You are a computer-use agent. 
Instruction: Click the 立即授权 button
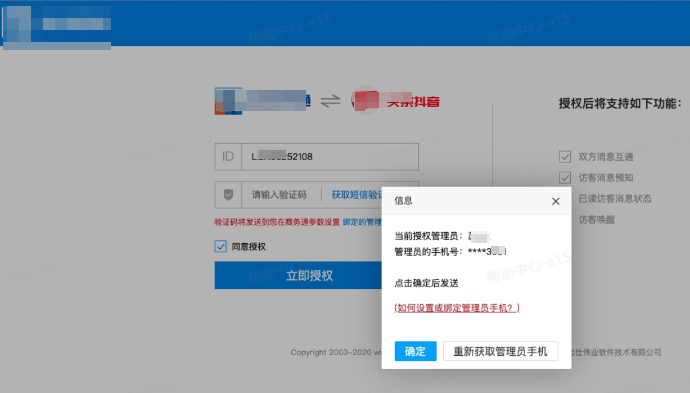click(x=298, y=275)
